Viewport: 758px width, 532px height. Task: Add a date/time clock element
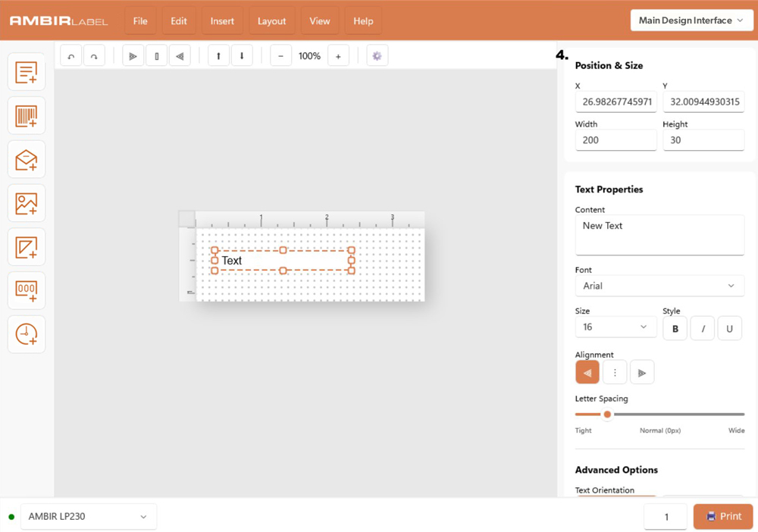pyautogui.click(x=27, y=334)
